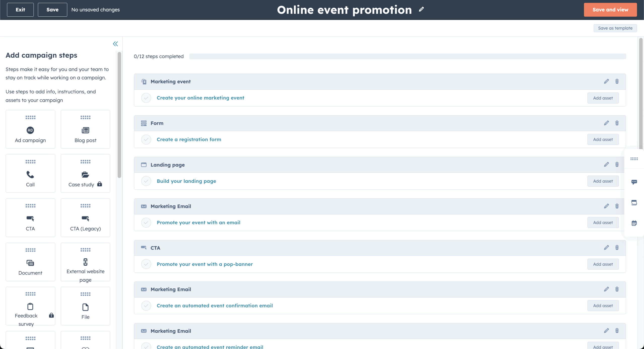Open 'Create your online marketing event' link
The width and height of the screenshot is (644, 349).
[x=200, y=98]
